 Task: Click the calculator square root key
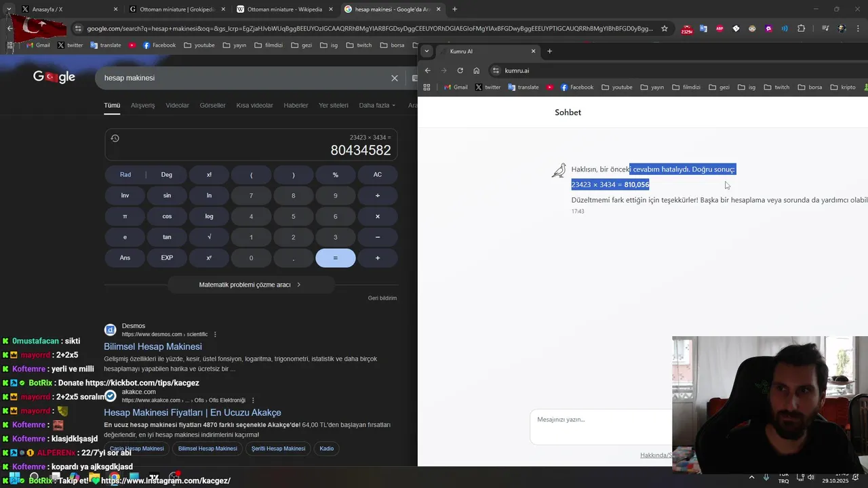tap(209, 237)
